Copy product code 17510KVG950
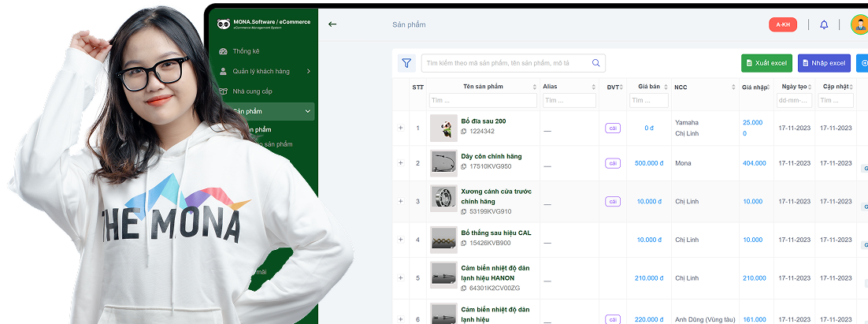This screenshot has width=868, height=324. pyautogui.click(x=464, y=166)
